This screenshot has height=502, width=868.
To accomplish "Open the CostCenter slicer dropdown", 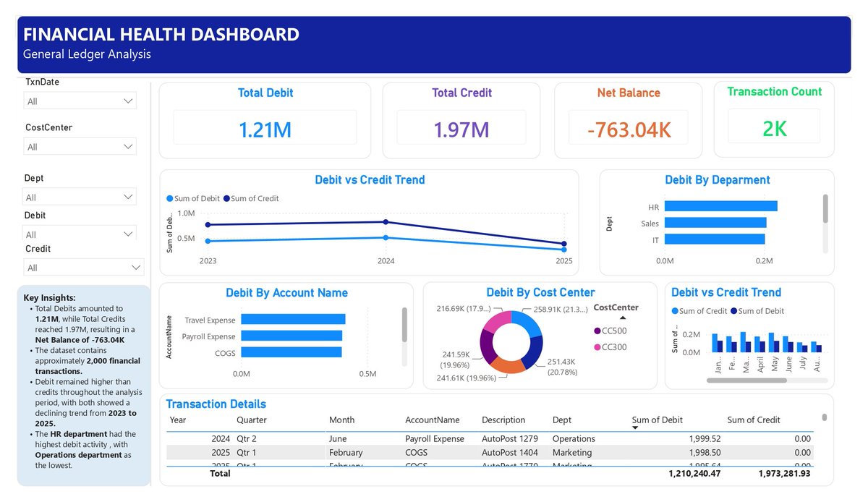I will pos(80,147).
